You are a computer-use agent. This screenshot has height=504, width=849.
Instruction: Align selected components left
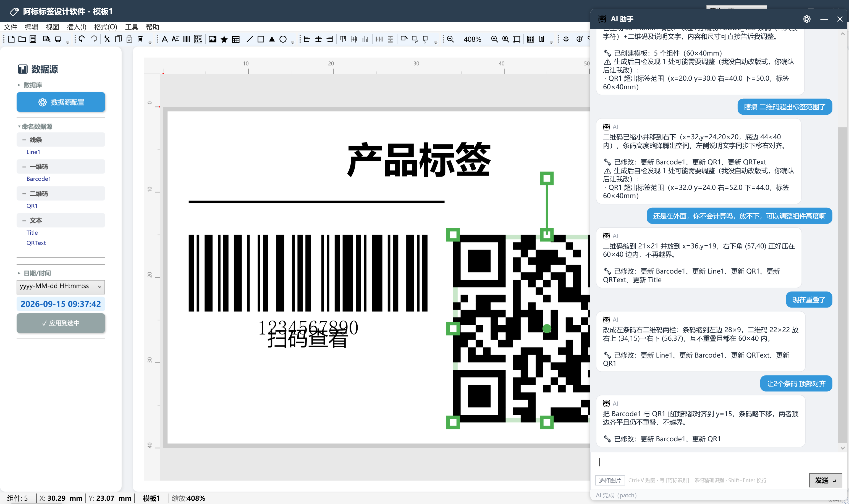point(307,39)
